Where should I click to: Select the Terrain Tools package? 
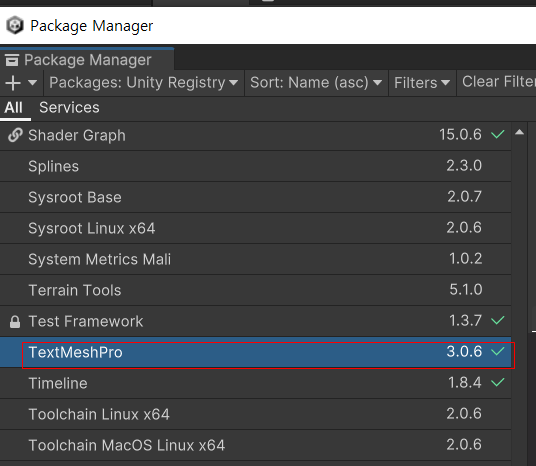point(255,290)
